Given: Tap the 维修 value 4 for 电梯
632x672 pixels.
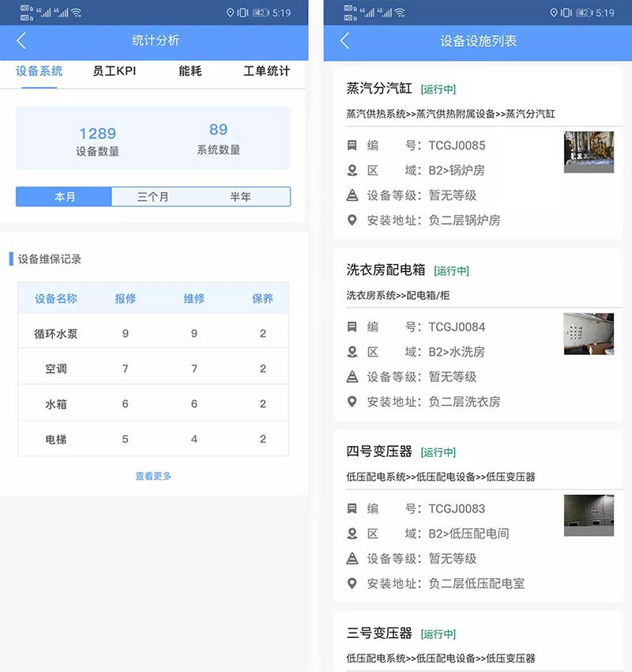Looking at the screenshot, I should coord(194,439).
